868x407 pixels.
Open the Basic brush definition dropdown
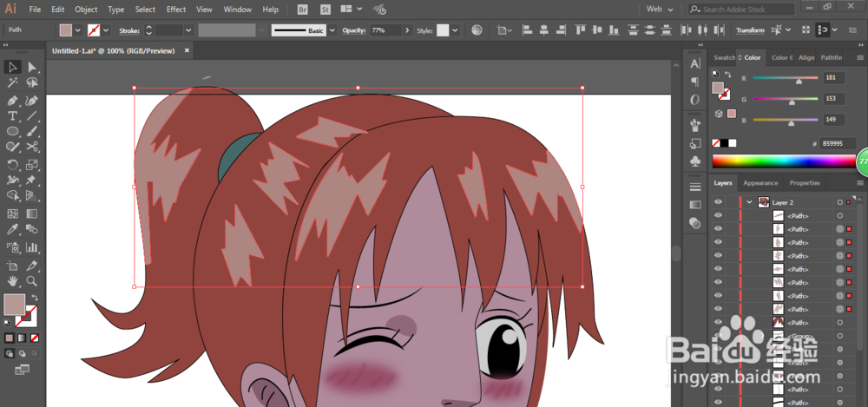coord(332,30)
